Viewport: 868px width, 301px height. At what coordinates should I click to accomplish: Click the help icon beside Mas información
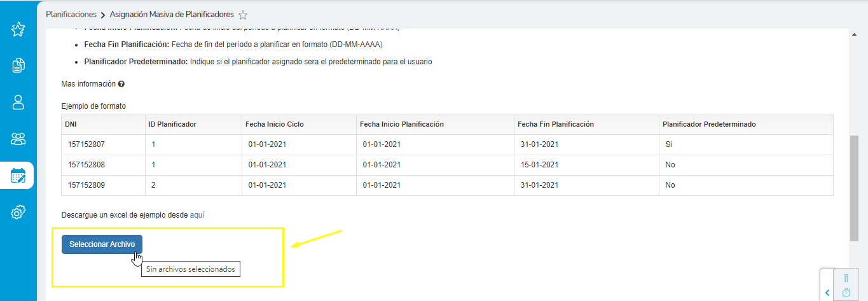[x=121, y=84]
